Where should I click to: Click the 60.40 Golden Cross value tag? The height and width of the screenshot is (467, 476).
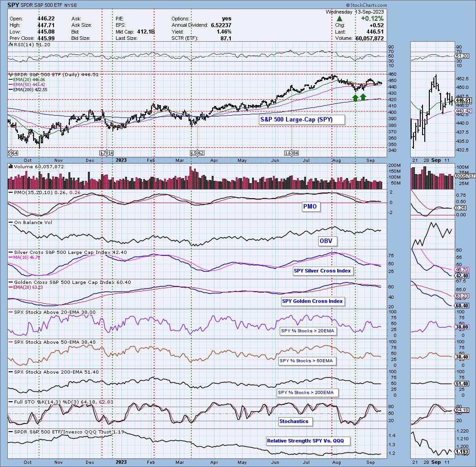(x=462, y=306)
